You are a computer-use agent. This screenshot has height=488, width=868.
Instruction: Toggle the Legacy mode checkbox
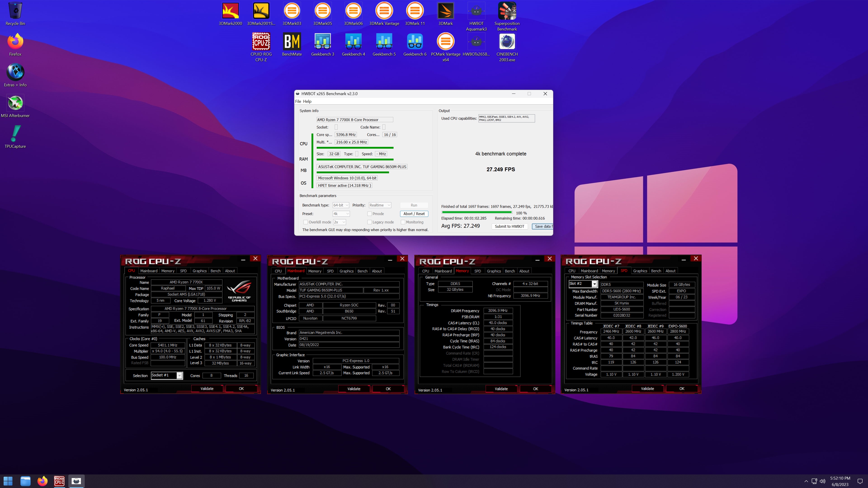[x=369, y=222]
